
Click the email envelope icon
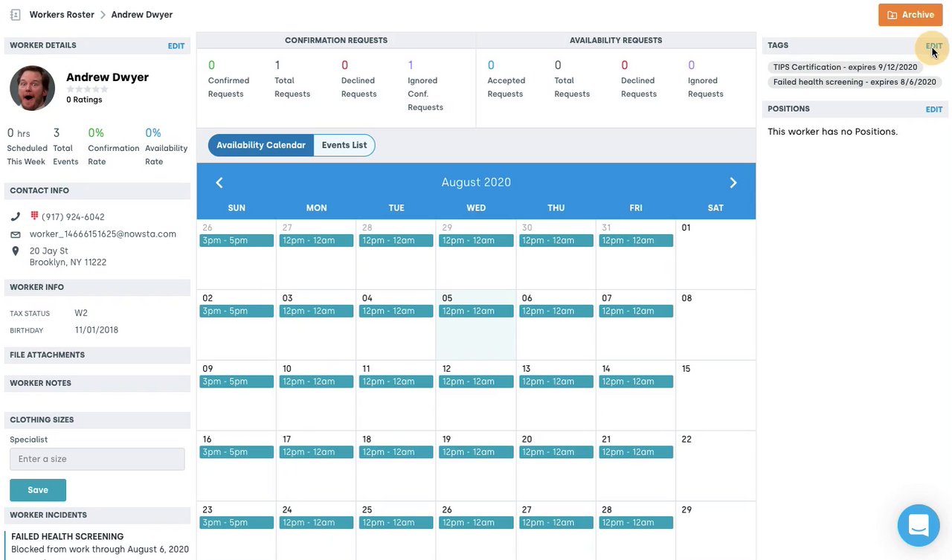(x=16, y=234)
